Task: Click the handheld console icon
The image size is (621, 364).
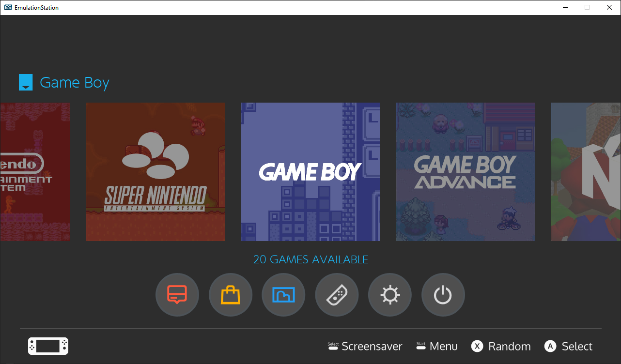Action: click(48, 346)
